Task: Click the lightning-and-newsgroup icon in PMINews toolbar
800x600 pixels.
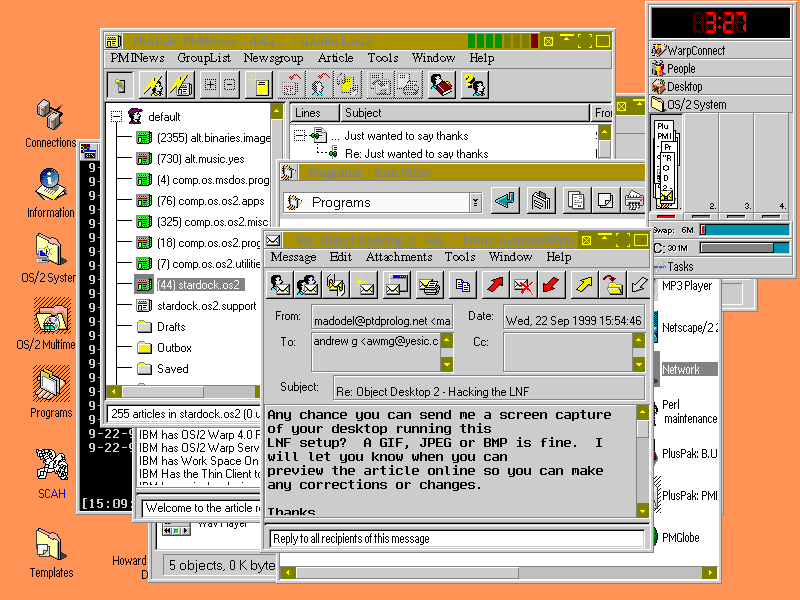Action: tap(181, 85)
